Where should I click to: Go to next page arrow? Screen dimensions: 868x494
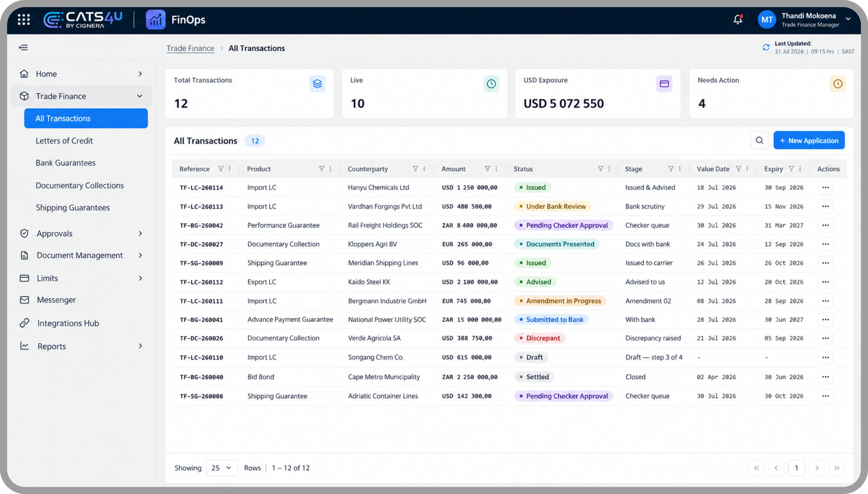(x=817, y=468)
